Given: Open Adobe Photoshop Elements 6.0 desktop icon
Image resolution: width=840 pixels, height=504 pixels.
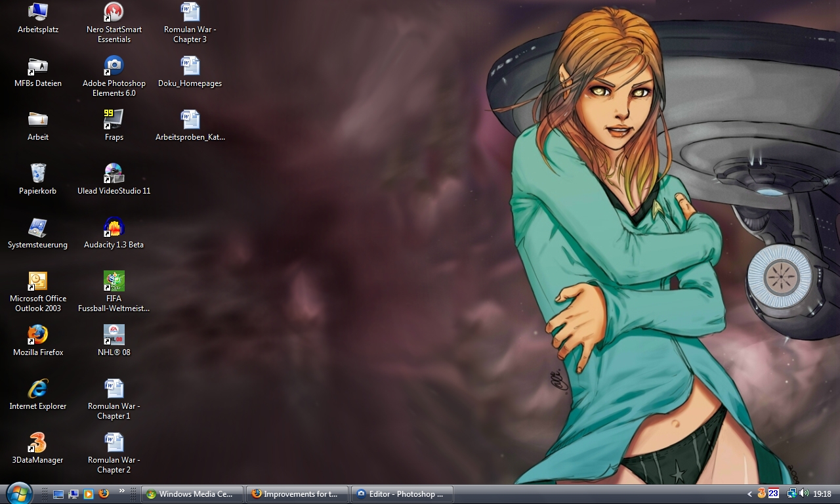Looking at the screenshot, I should (x=114, y=66).
